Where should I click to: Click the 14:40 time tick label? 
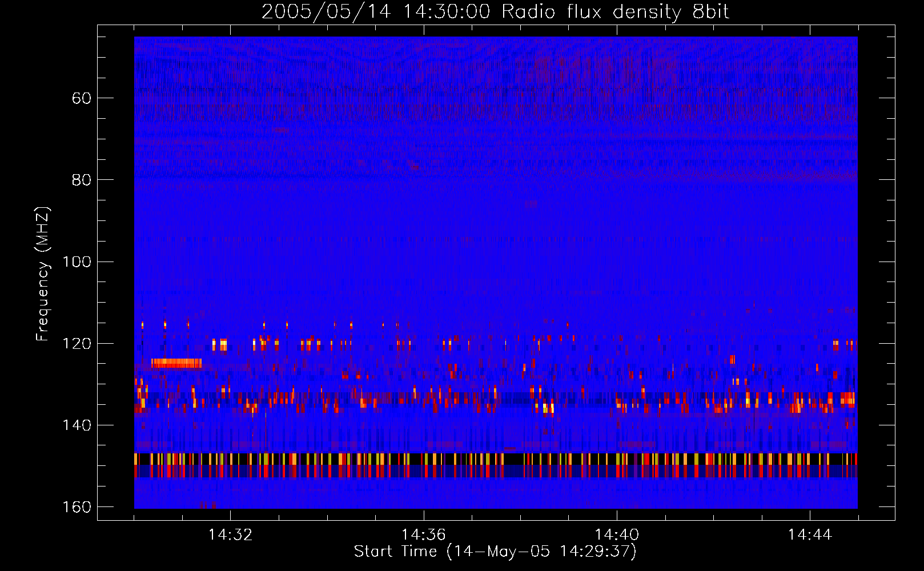(x=617, y=535)
